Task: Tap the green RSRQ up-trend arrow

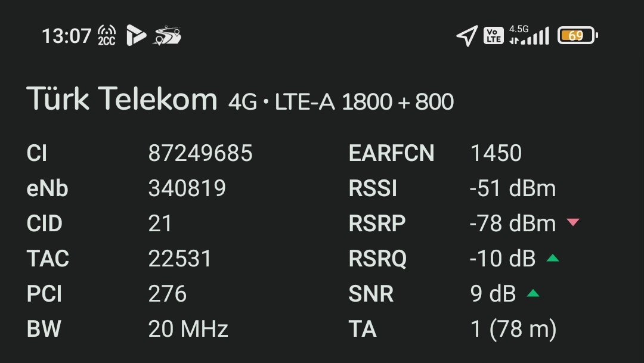Action: [x=553, y=258]
